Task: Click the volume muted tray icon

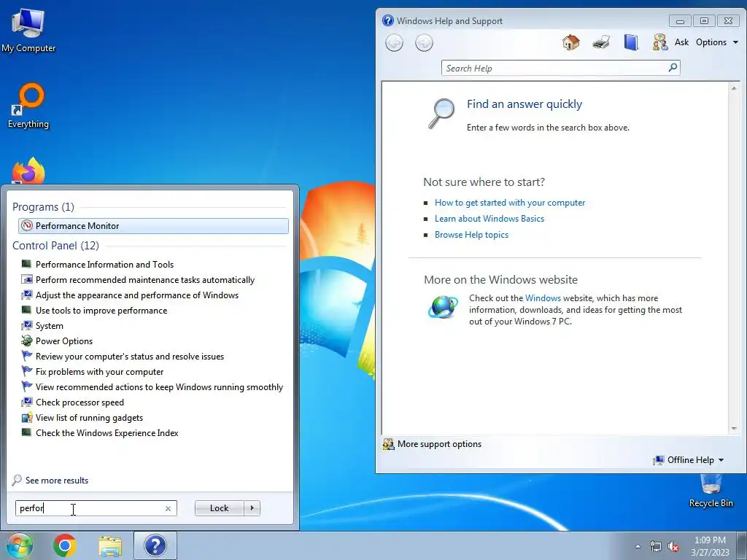Action: pyautogui.click(x=673, y=547)
